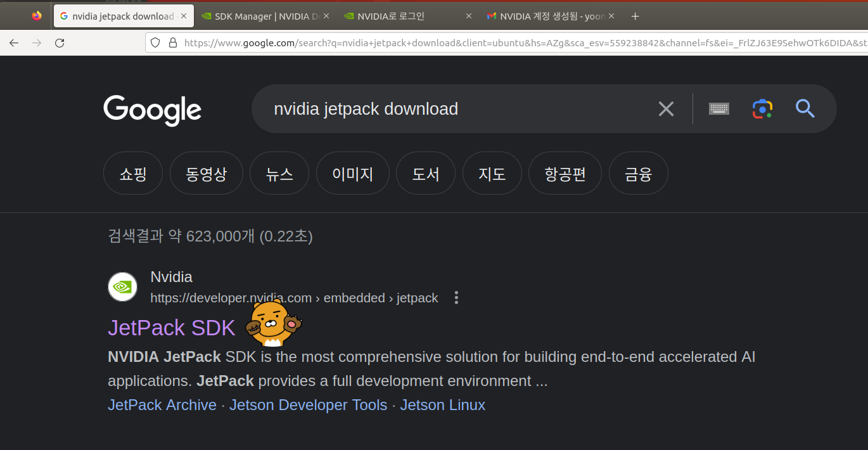Filter results by 쇼핑
868x450 pixels.
tap(133, 174)
